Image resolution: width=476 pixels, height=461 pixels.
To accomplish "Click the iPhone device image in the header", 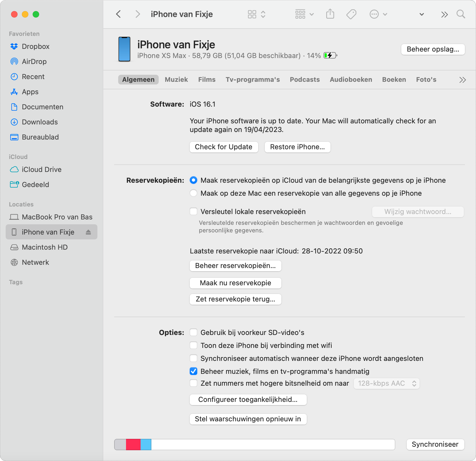I will 124,49.
